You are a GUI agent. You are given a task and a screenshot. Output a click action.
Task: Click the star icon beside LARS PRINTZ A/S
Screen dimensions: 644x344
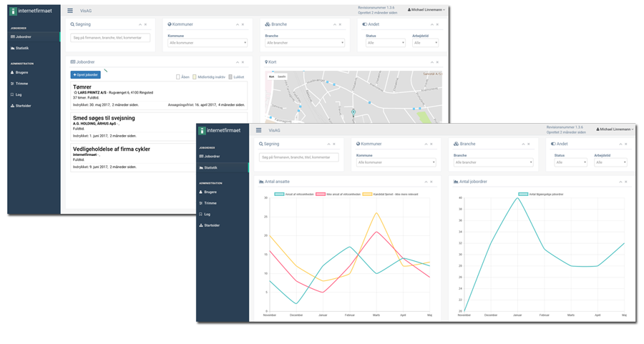[x=76, y=93]
